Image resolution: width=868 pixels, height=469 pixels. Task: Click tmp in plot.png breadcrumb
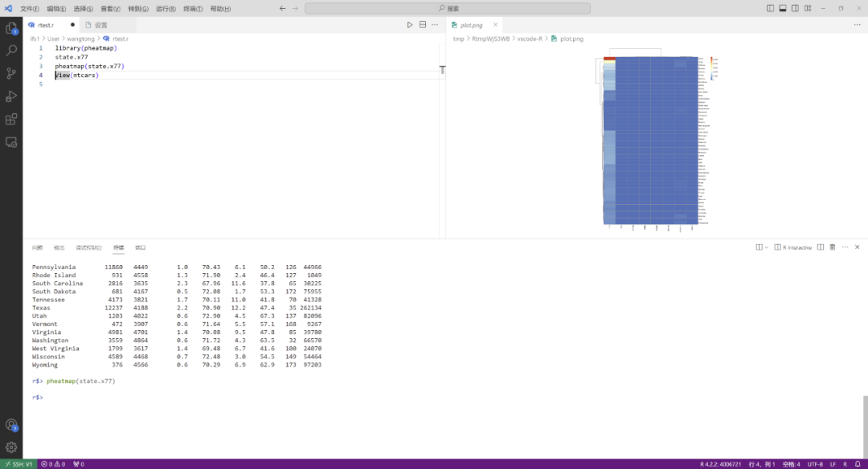pos(458,39)
